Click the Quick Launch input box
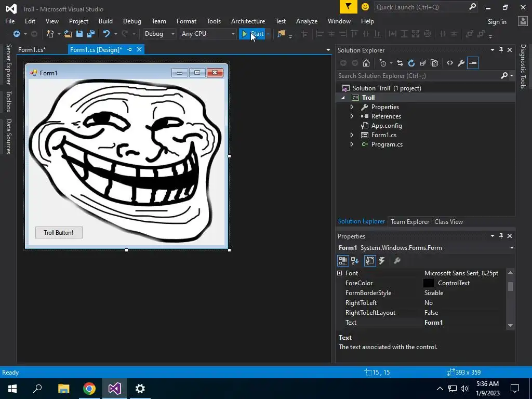This screenshot has height=399, width=532. 421,7
